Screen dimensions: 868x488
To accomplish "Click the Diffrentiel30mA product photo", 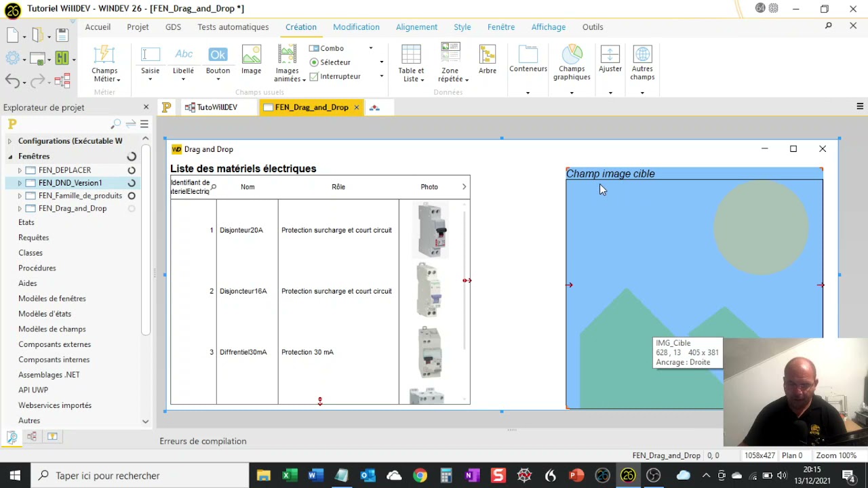I will (x=430, y=352).
